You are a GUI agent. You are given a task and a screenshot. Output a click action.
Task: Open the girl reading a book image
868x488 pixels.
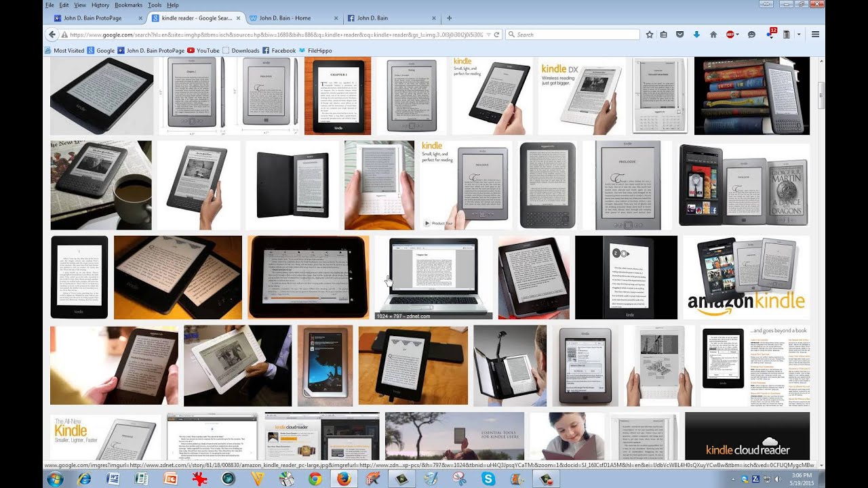click(567, 436)
